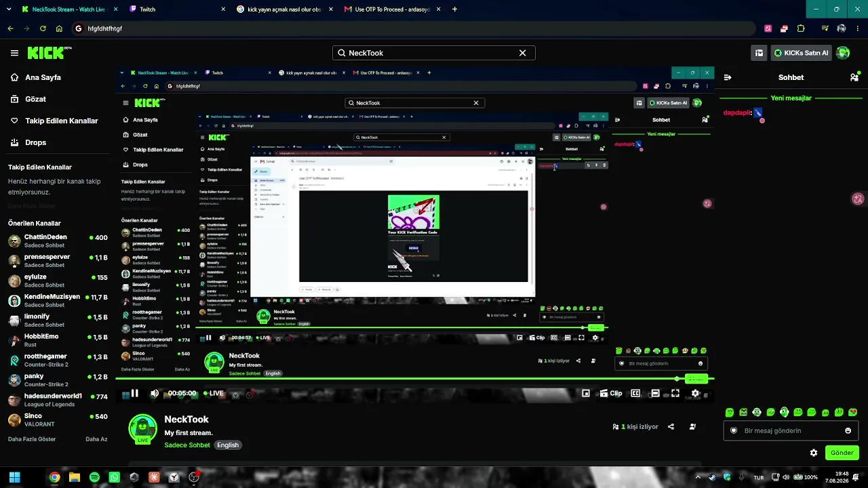Click the English language tag
This screenshot has height=488, width=868.
point(228,445)
